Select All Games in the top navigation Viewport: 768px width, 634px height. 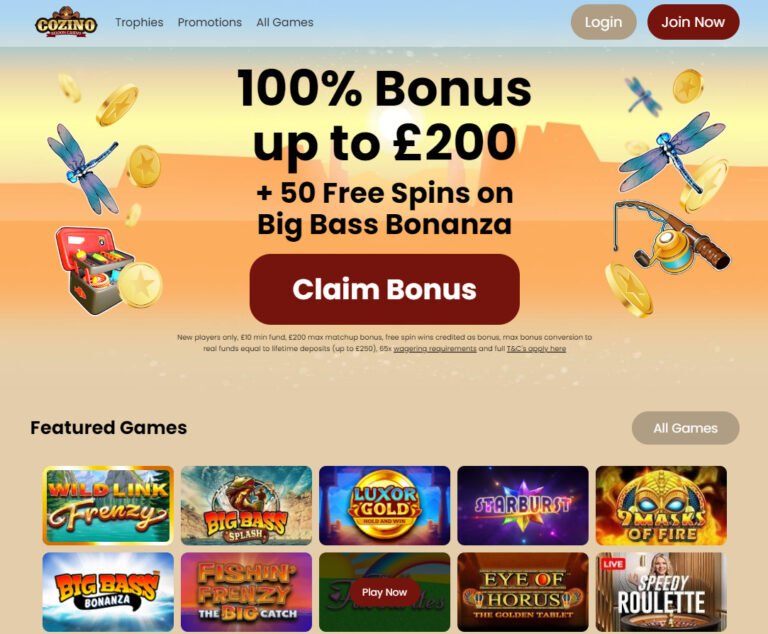click(285, 22)
